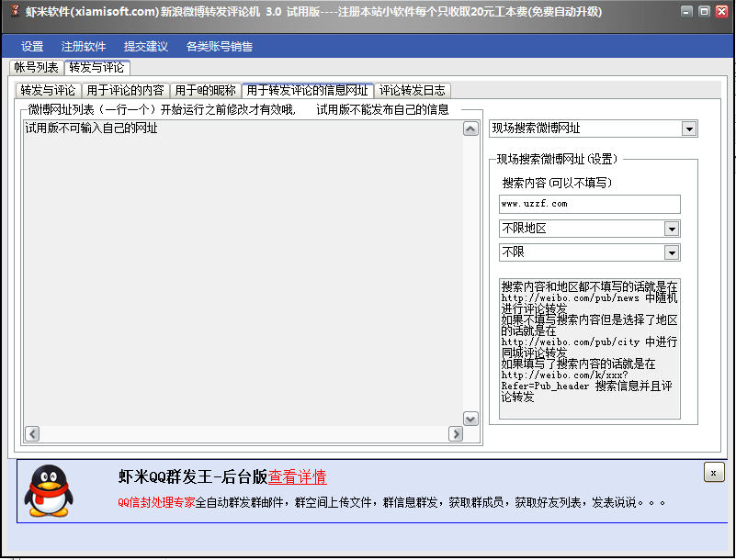Click the URL list scroll up arrow
The width and height of the screenshot is (736, 560).
[470, 129]
